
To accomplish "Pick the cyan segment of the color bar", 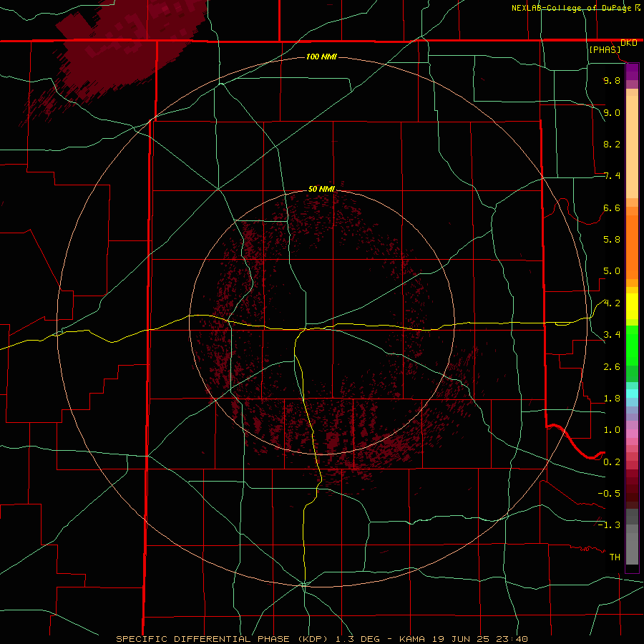I will 632,394.
